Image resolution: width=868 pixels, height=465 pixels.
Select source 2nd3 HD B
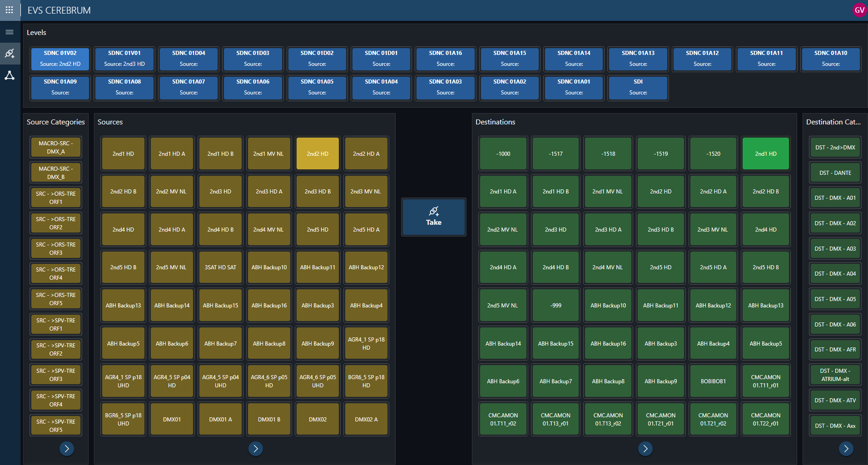317,191
